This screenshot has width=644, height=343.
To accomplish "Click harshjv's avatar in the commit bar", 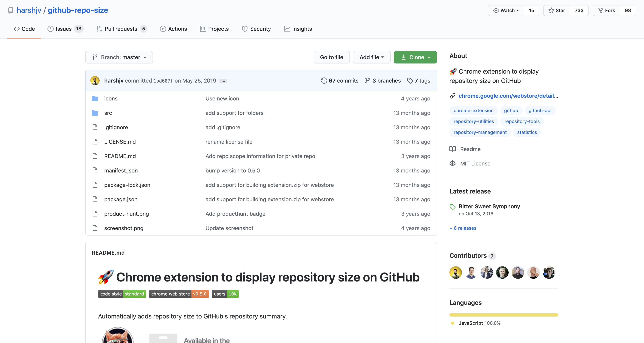I will pos(95,81).
